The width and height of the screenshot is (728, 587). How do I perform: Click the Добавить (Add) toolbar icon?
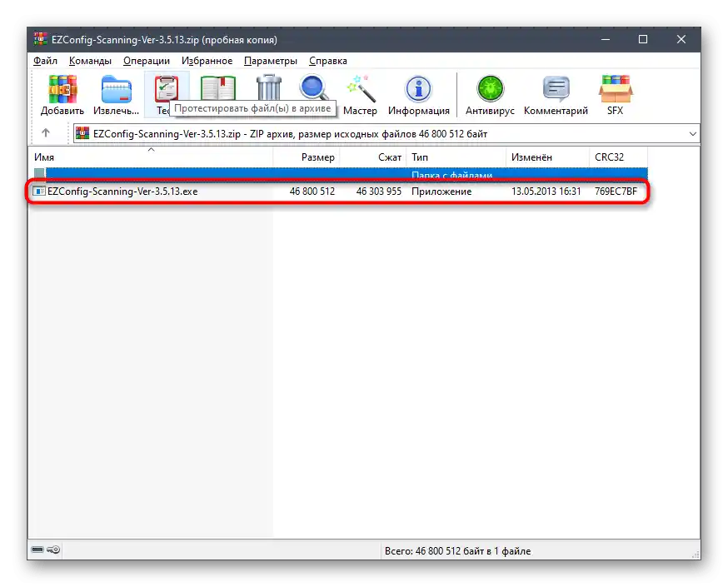point(62,89)
